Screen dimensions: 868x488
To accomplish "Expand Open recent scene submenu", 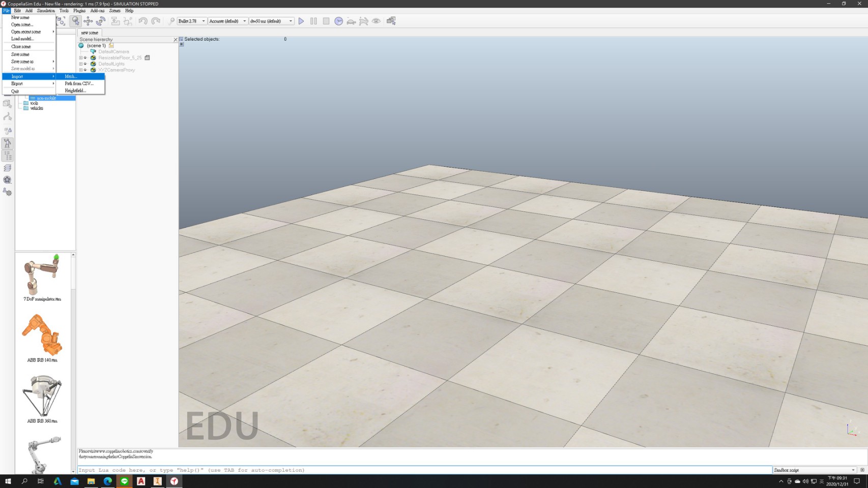I will 30,32.
